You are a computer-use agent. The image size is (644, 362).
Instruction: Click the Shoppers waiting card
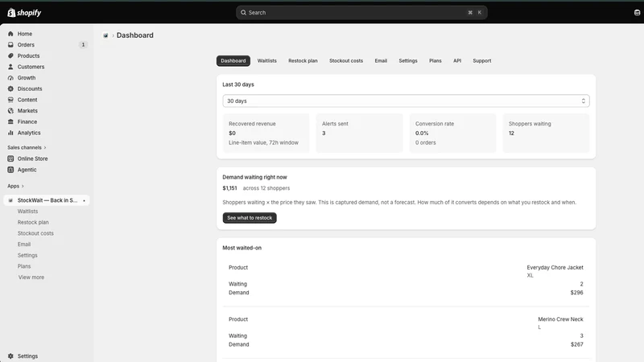[x=546, y=133]
